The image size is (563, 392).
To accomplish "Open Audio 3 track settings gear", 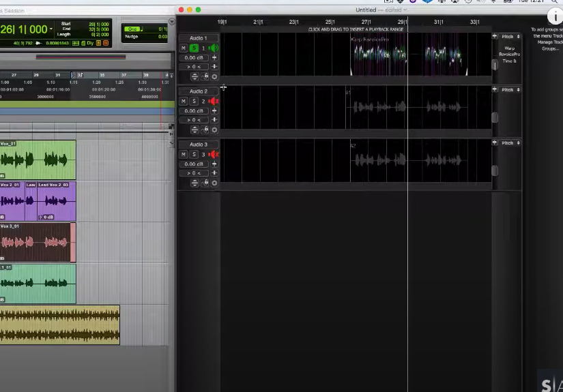I will click(x=214, y=183).
